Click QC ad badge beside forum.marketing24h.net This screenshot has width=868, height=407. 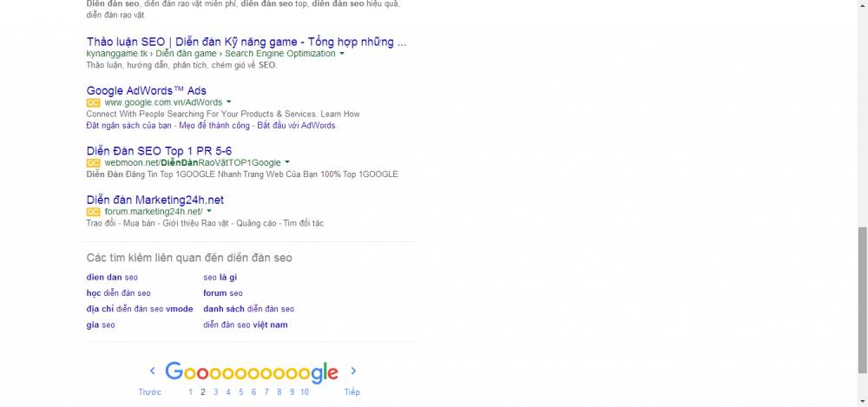(x=94, y=212)
